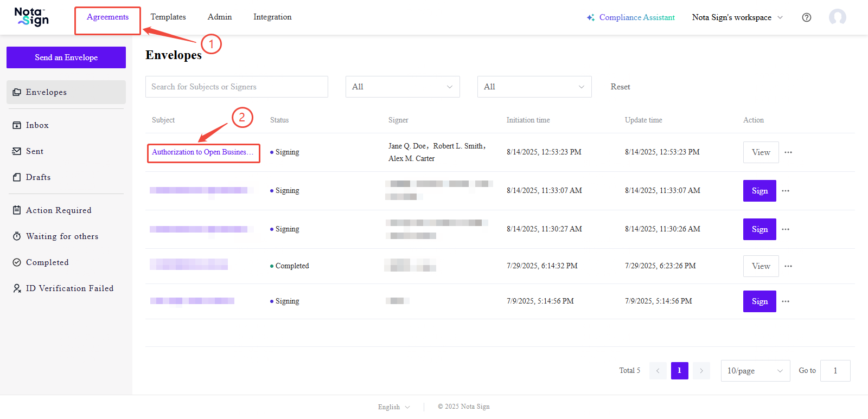Screen dimensions: 868x419
Task: Go to the previous page arrow
Action: (x=658, y=371)
